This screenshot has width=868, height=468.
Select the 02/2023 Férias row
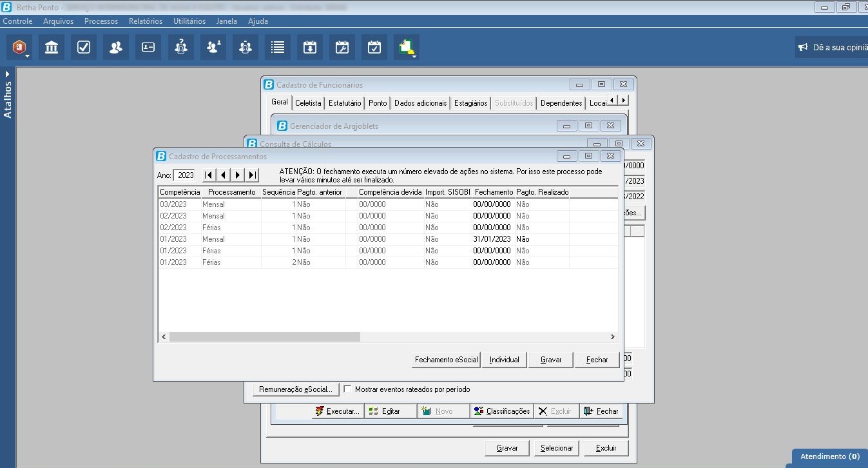tap(388, 228)
